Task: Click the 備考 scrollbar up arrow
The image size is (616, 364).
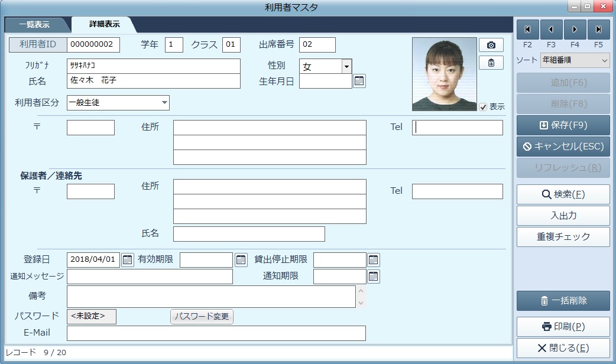Action: (361, 291)
